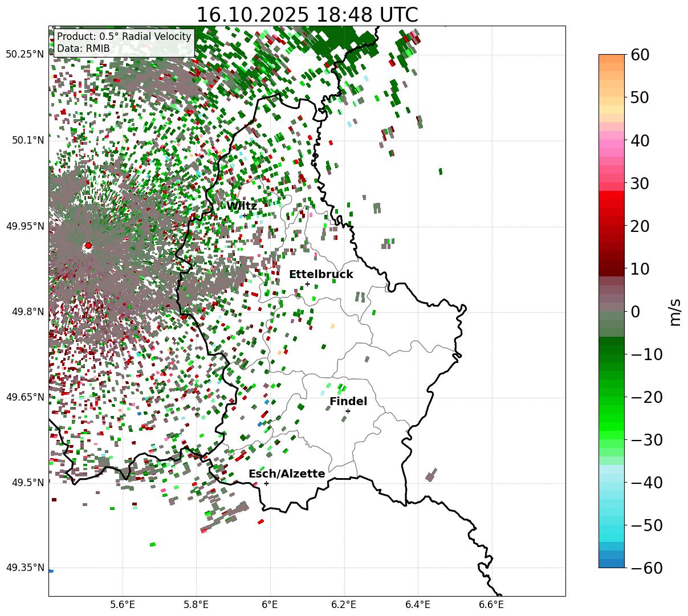Viewport: 688px width, 616px height.
Task: Click the 49.8°N latitude tick label
Action: [27, 312]
